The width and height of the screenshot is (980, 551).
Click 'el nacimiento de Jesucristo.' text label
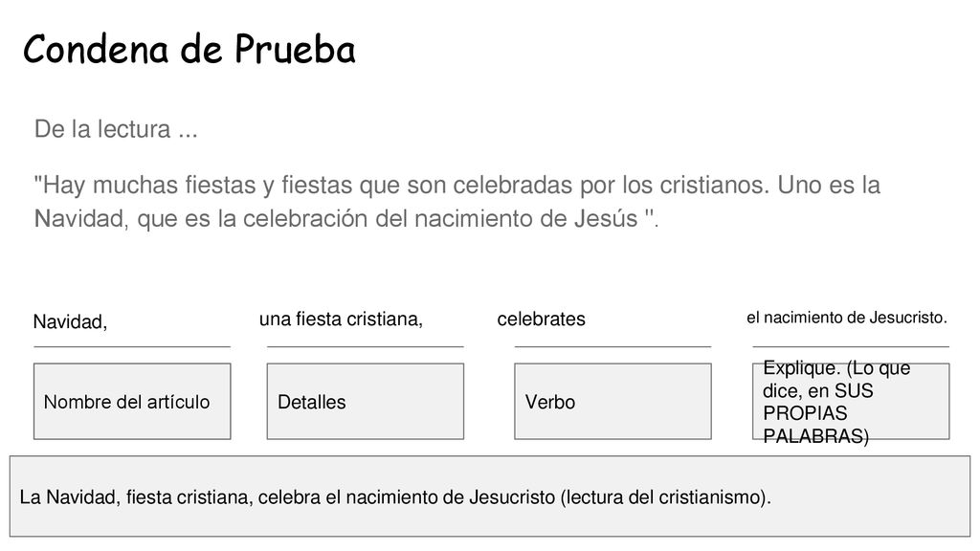coord(847,318)
